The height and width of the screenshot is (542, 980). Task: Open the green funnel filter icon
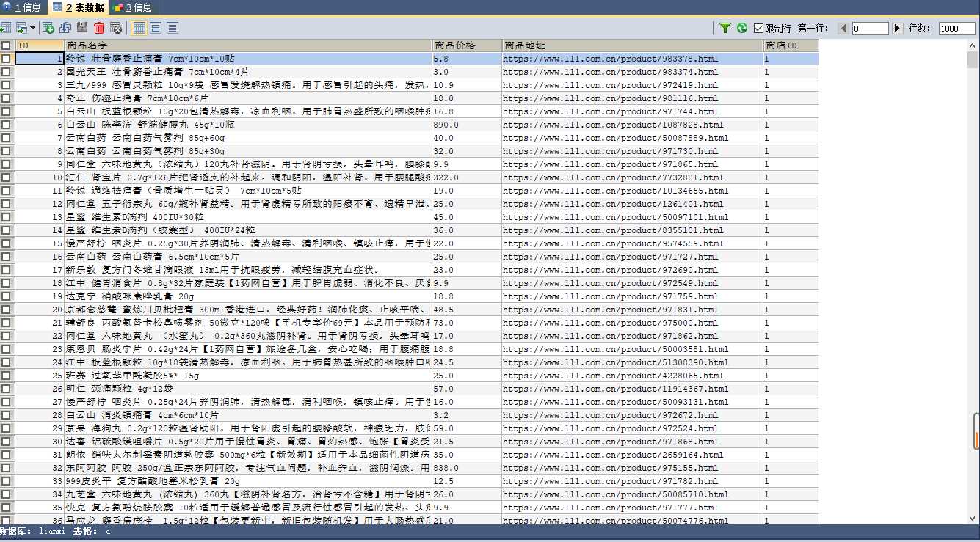tap(725, 28)
